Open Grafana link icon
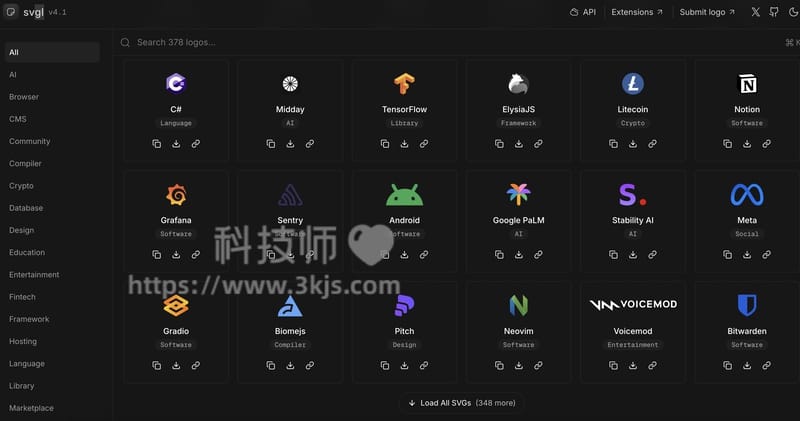This screenshot has width=800, height=421. [x=195, y=255]
